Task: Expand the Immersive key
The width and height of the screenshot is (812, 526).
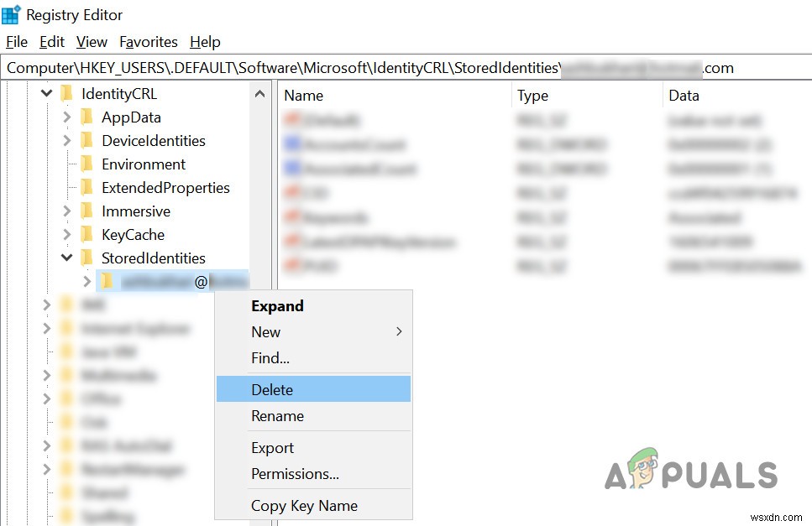Action: [x=67, y=211]
